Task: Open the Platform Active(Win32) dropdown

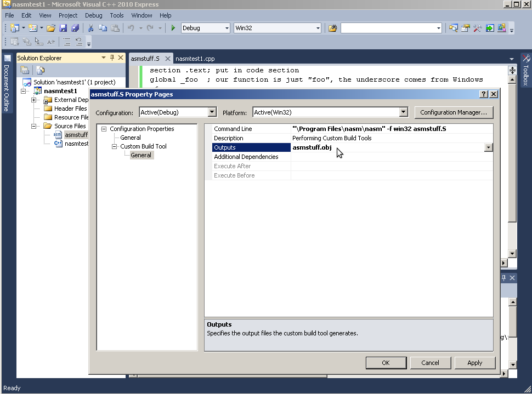Action: (x=404, y=112)
